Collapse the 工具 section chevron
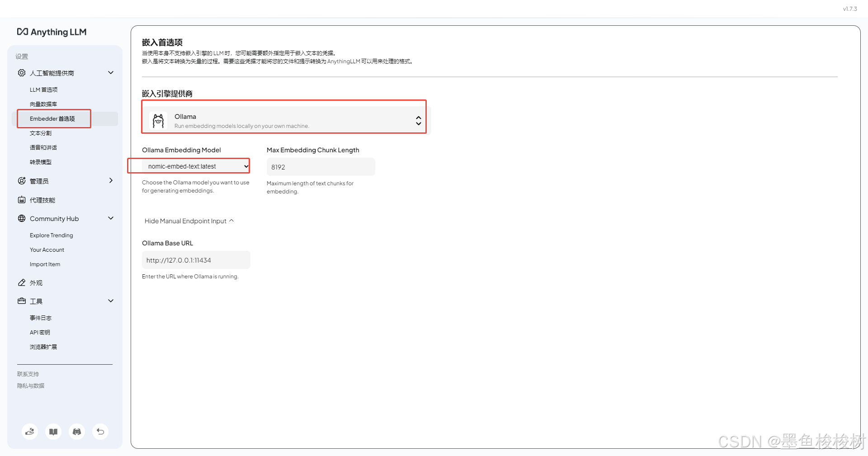 click(x=111, y=301)
